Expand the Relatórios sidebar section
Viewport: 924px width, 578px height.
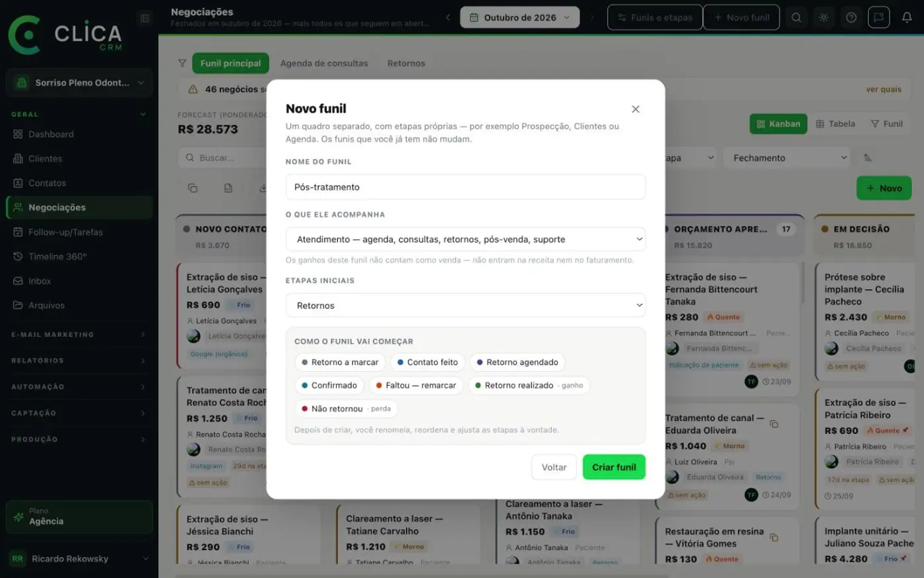79,361
